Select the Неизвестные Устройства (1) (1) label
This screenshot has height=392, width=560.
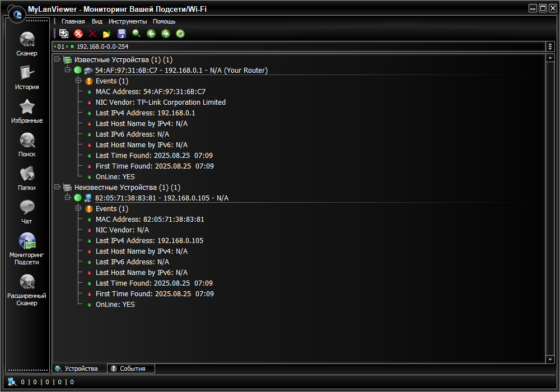127,188
